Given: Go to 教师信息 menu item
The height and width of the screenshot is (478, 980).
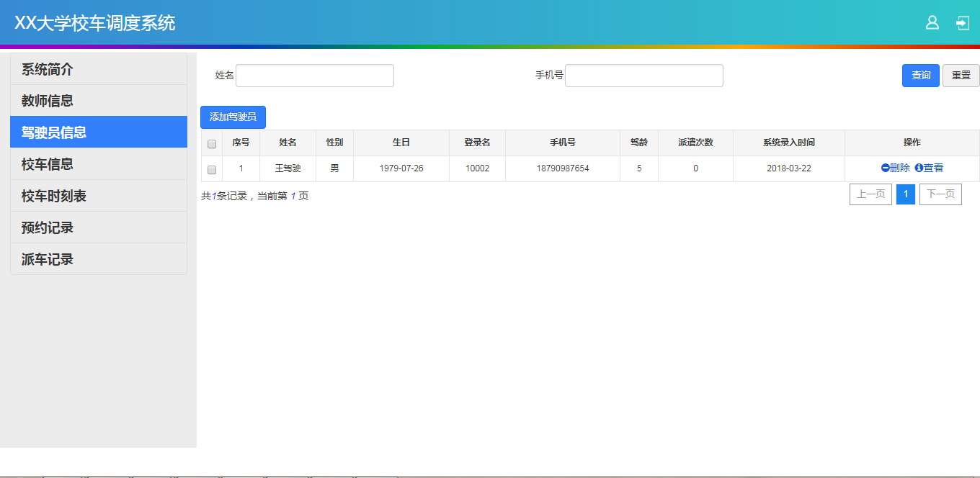Looking at the screenshot, I should coord(99,101).
